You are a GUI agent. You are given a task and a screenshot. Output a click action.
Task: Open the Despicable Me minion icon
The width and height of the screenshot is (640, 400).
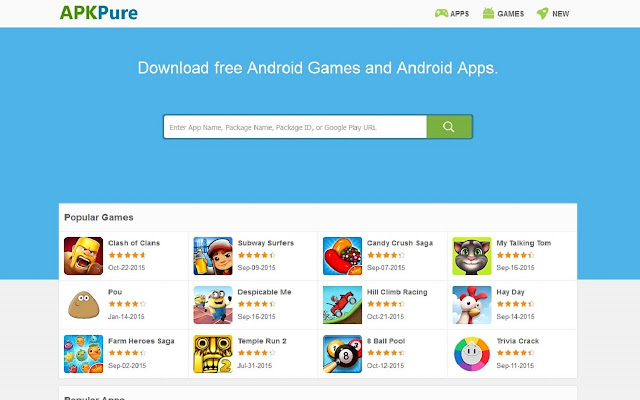point(213,305)
